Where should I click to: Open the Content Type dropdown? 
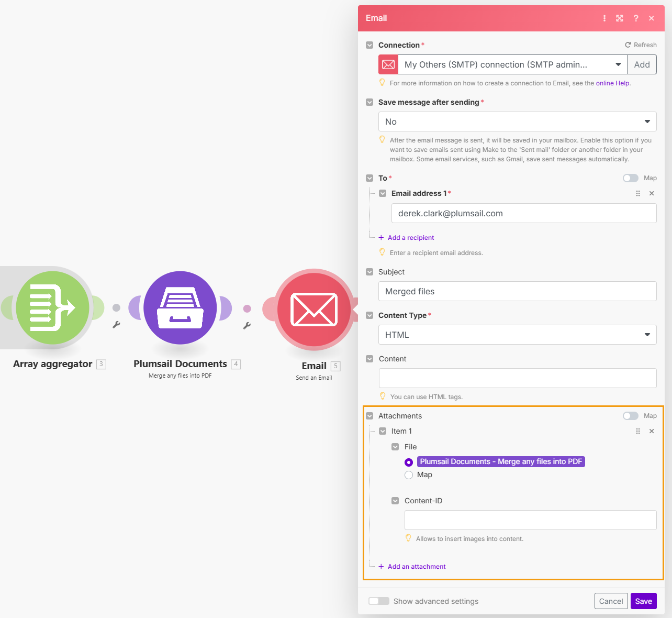pos(518,335)
